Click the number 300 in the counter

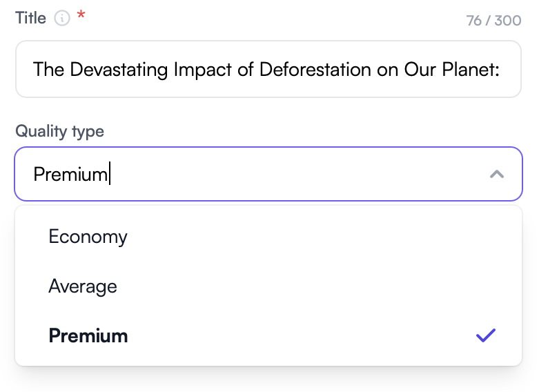(508, 21)
